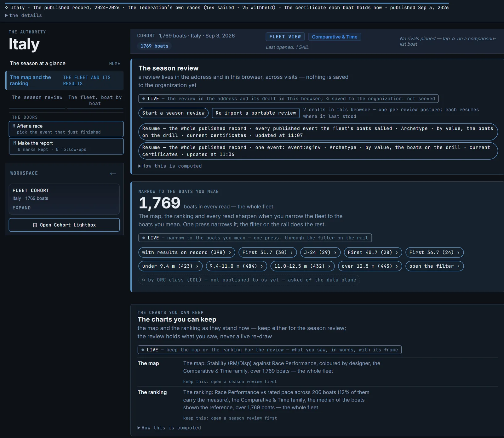Screen dimensions: 504x438
Task: Select 'The season review' sub-tab
Action: pyautogui.click(x=37, y=98)
